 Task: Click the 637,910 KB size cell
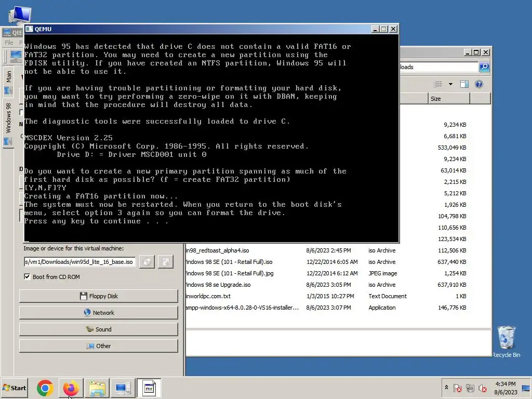451,285
